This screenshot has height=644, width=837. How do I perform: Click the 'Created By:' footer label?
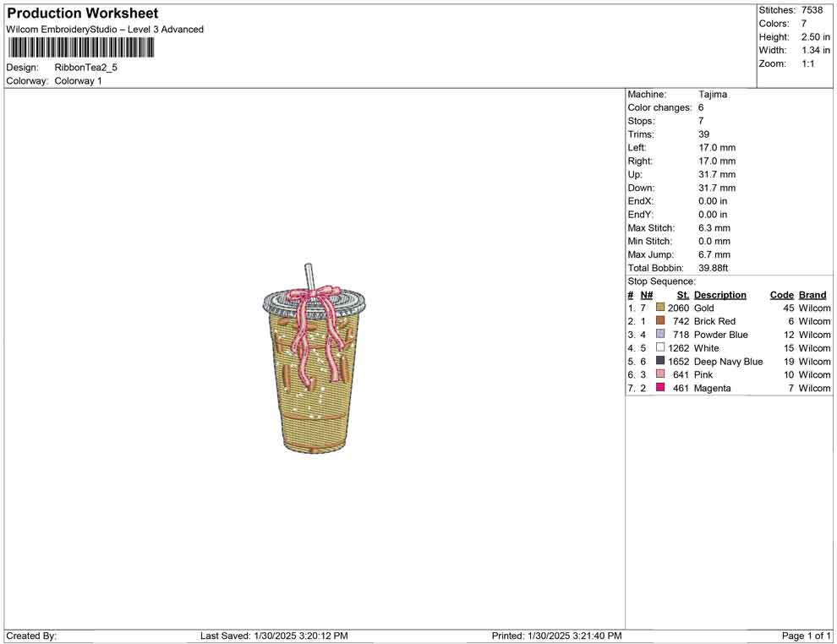(x=31, y=636)
